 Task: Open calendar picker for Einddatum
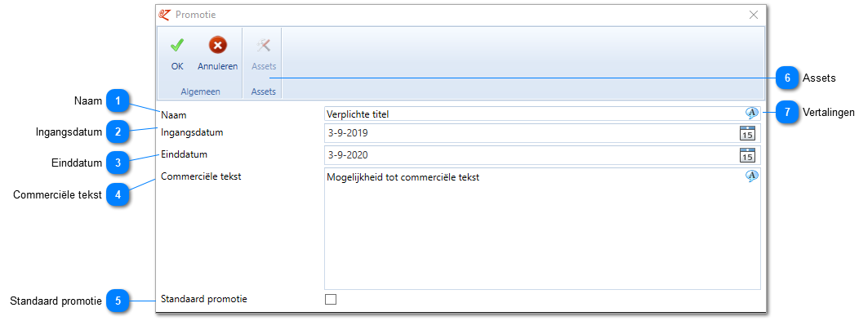(x=747, y=155)
